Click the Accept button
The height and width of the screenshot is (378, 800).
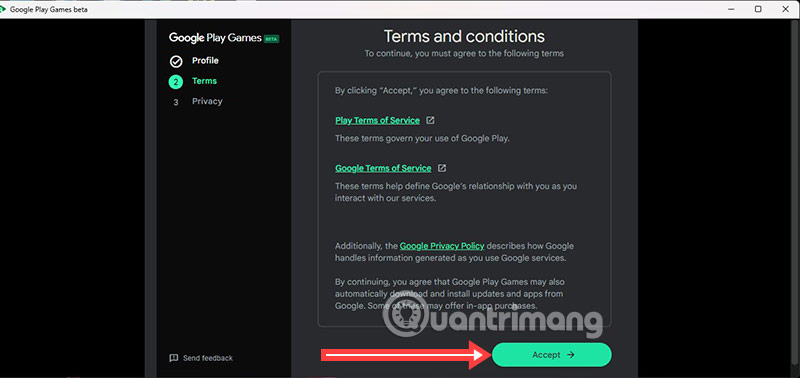[x=552, y=355]
